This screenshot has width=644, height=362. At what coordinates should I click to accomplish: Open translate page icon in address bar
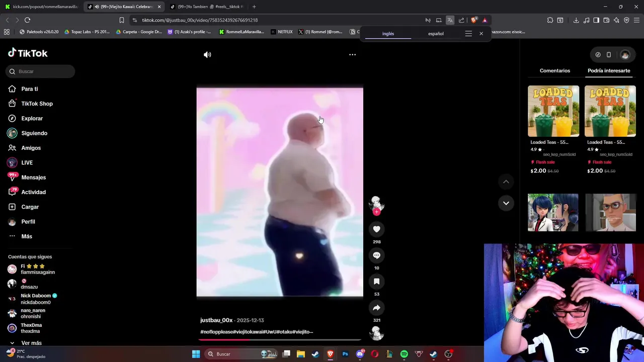[450, 20]
